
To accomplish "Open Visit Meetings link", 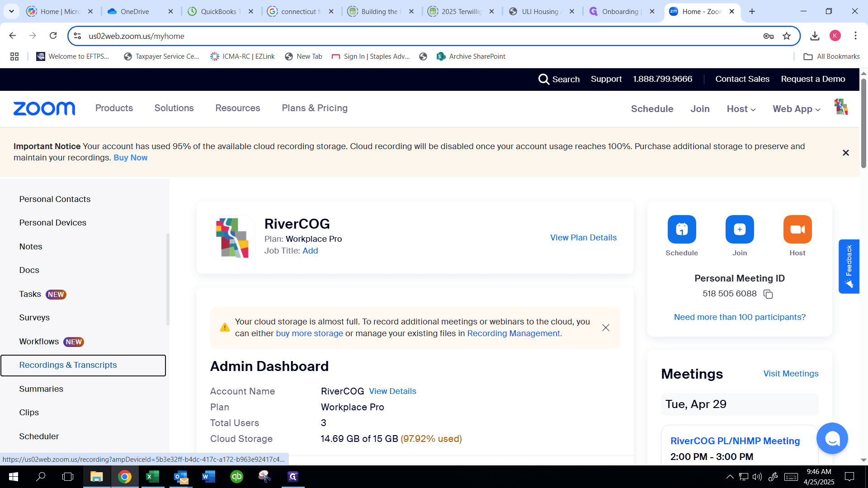I will 791,374.
